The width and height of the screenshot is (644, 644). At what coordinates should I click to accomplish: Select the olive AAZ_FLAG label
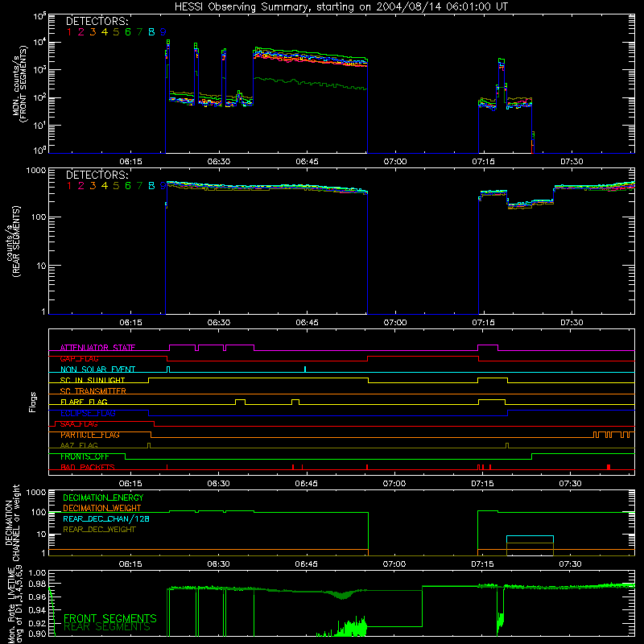(79, 446)
